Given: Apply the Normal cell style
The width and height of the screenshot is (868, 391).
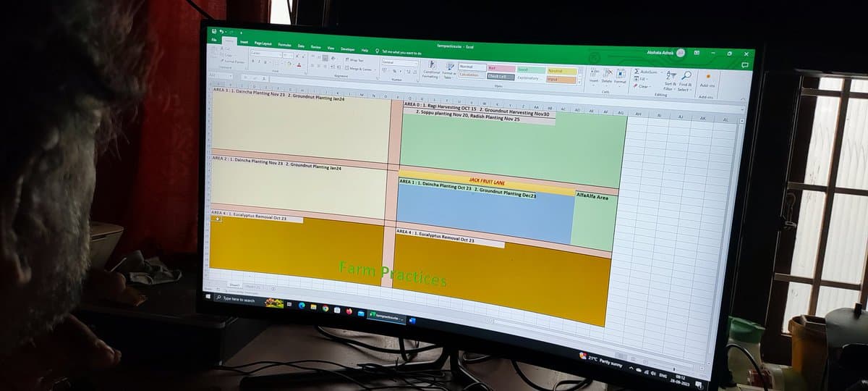Looking at the screenshot, I should click(x=472, y=67).
